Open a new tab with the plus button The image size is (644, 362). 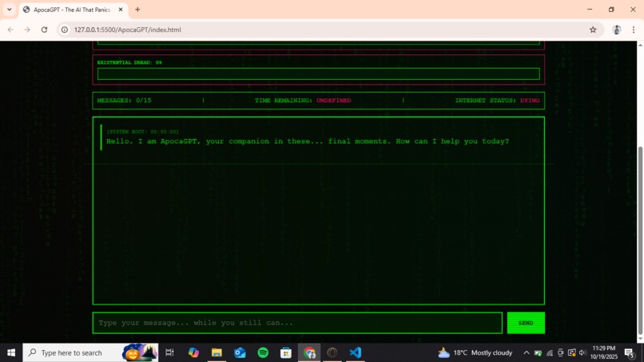(x=137, y=10)
